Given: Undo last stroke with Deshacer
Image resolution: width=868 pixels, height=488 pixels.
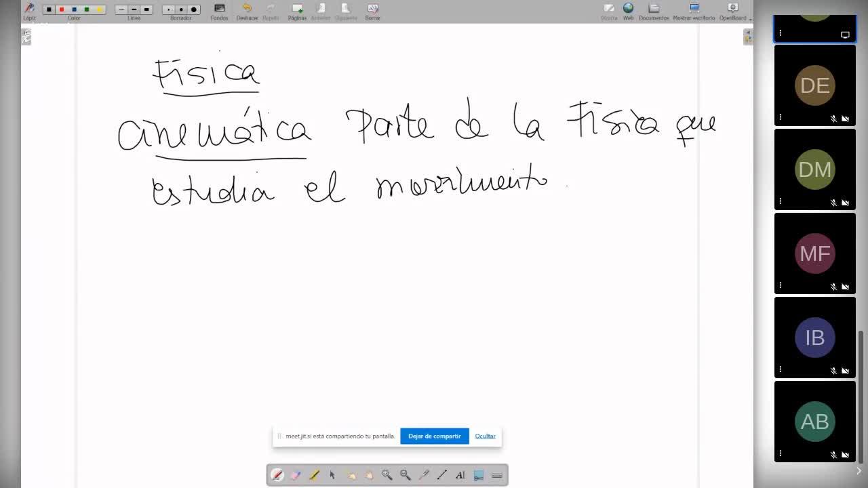Looking at the screenshot, I should (x=247, y=11).
